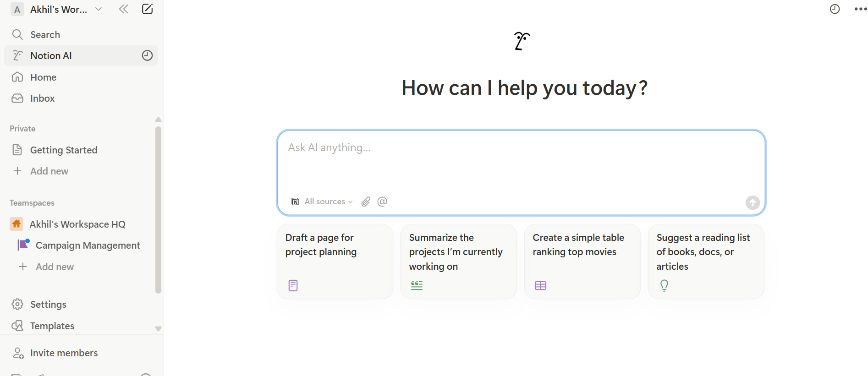Viewport: 868px width, 376px height.
Task: Open chat history clock beside Notion AI
Action: point(147,55)
